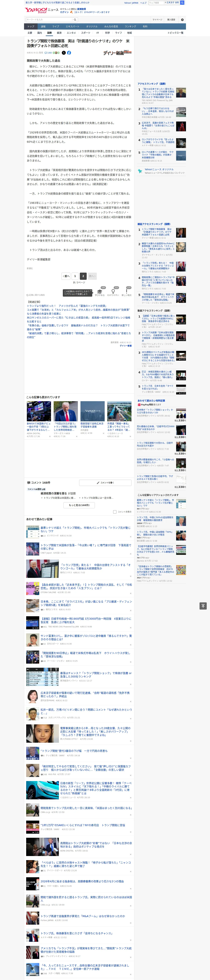Toggle the コメント非表示 checkbox
The width and height of the screenshot is (210, 980).
pyautogui.click(x=115, y=512)
